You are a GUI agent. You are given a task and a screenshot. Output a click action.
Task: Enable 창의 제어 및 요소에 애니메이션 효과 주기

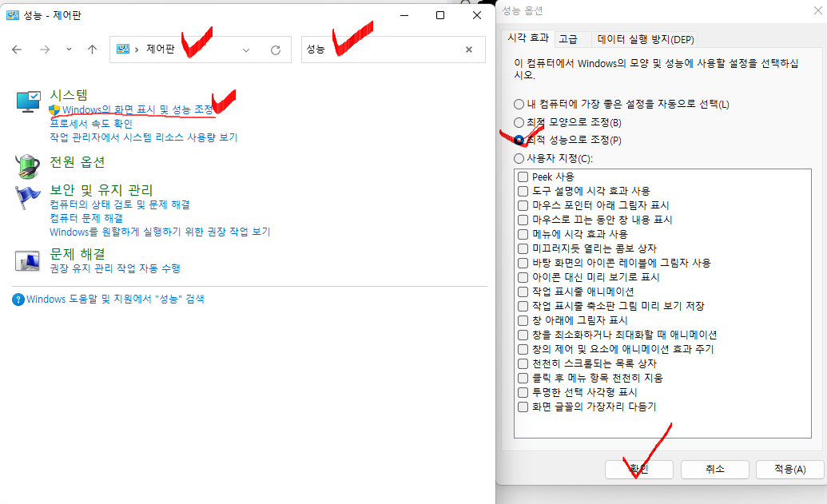[523, 349]
